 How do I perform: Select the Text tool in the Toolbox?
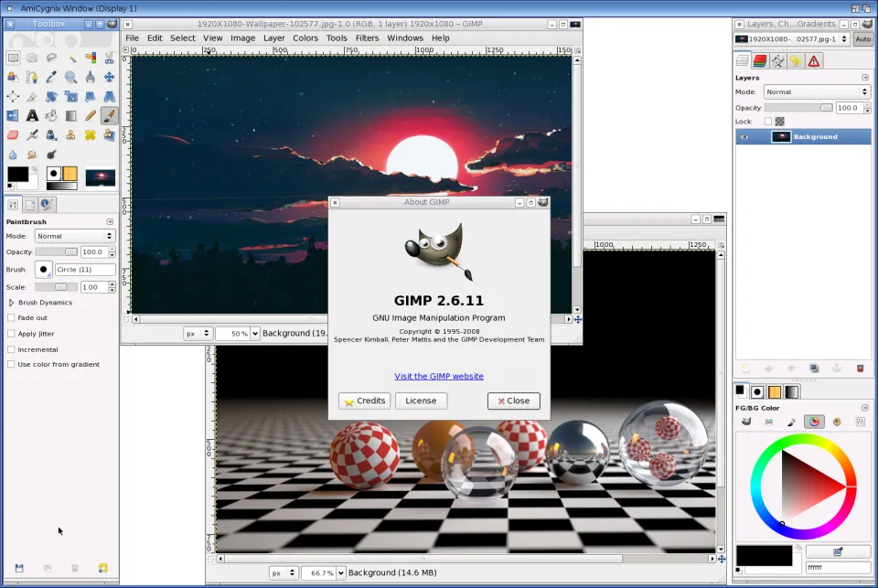coord(32,116)
